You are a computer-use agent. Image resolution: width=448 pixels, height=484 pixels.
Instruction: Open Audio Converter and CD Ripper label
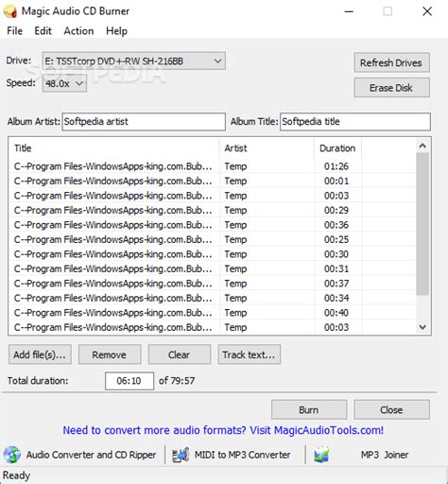91,455
